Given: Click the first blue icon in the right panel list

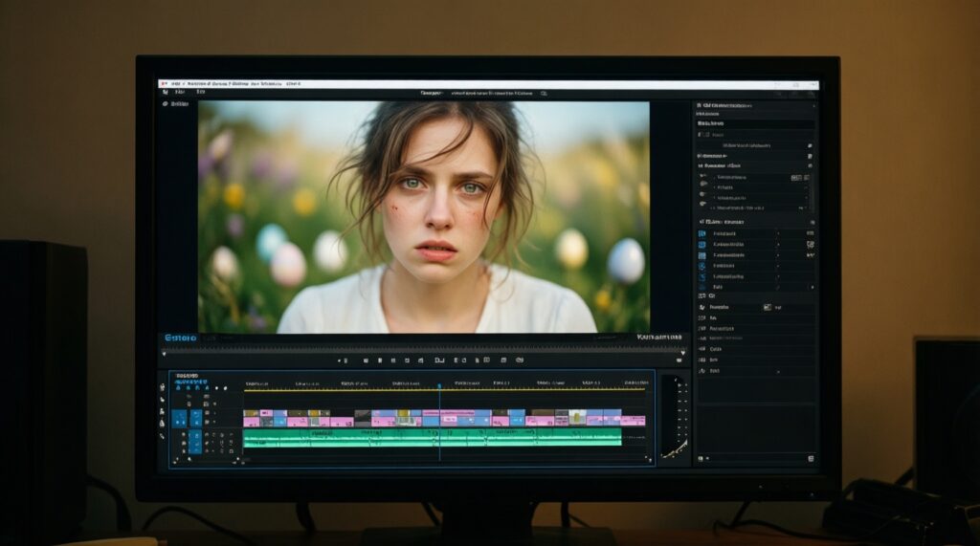Looking at the screenshot, I should (x=702, y=233).
